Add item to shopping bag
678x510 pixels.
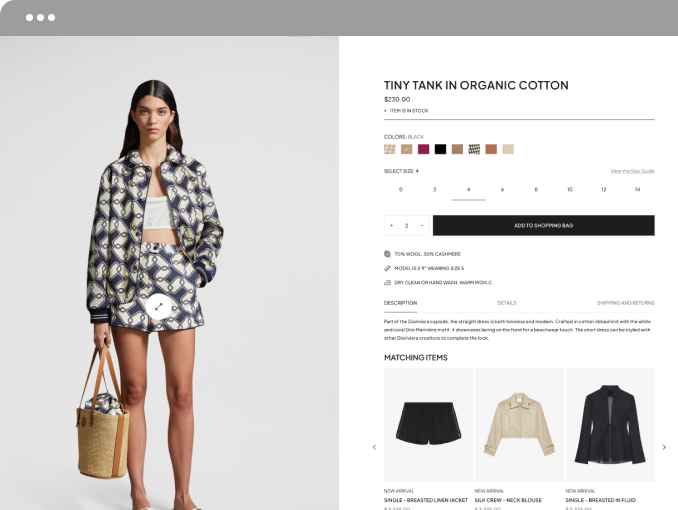544,225
